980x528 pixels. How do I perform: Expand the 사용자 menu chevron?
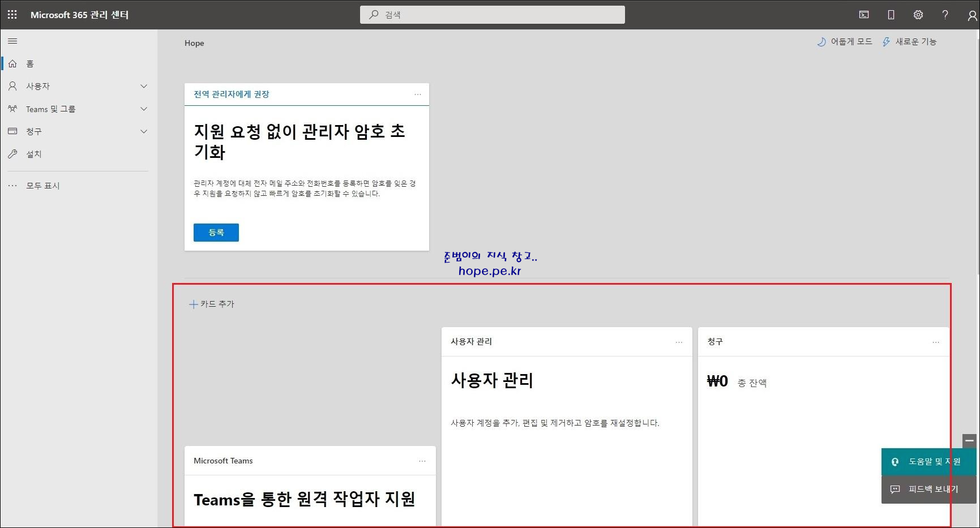(x=144, y=86)
